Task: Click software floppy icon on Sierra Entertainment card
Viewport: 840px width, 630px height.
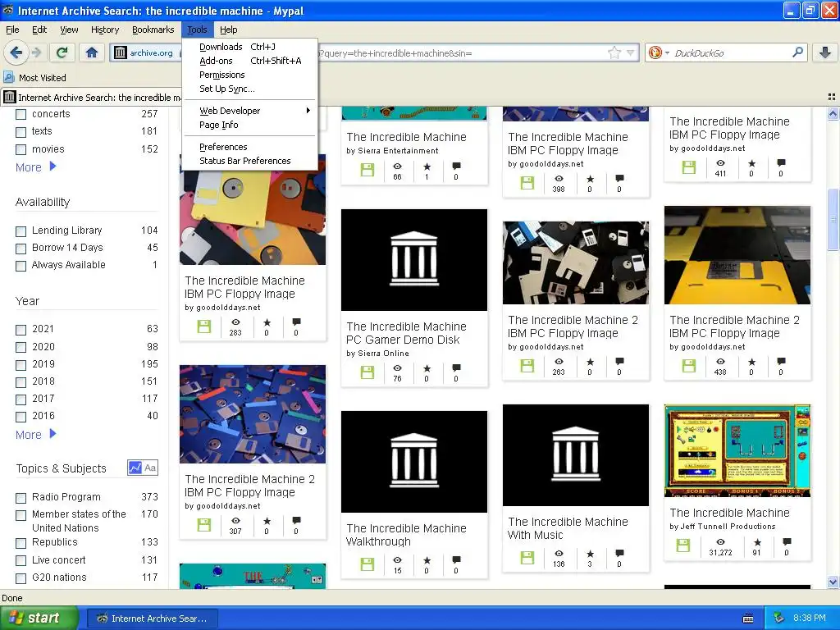Action: click(367, 171)
